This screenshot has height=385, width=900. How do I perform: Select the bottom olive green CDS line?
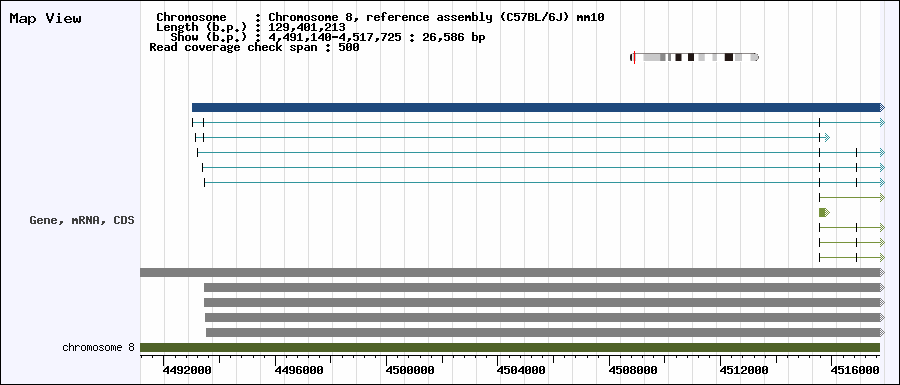852,257
